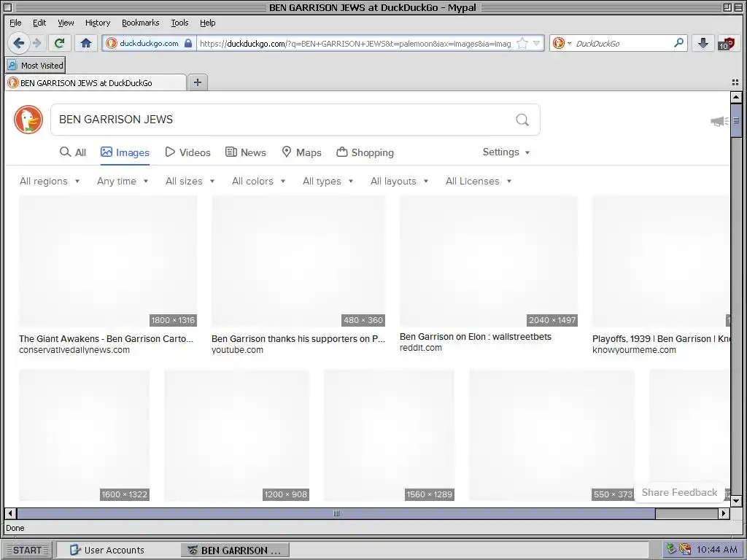Viewport: 747px width, 560px height.
Task: Click the taskbar clock showing 10:44 AM
Action: [x=716, y=550]
